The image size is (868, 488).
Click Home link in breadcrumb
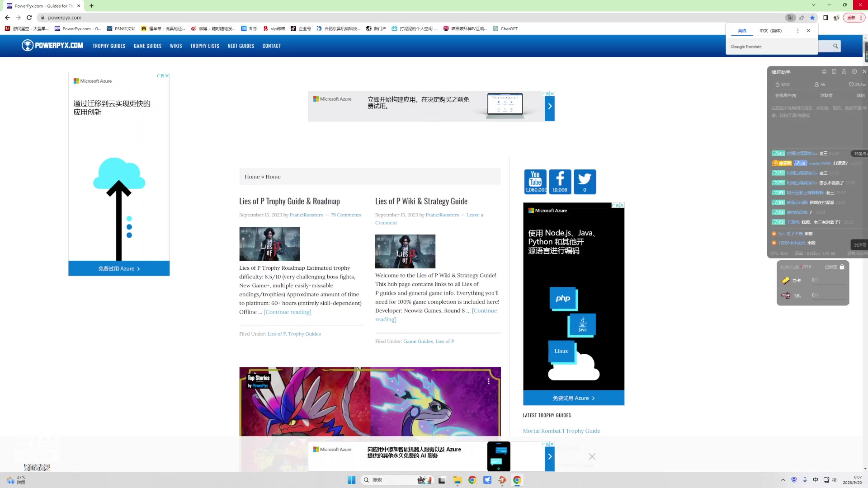click(252, 177)
